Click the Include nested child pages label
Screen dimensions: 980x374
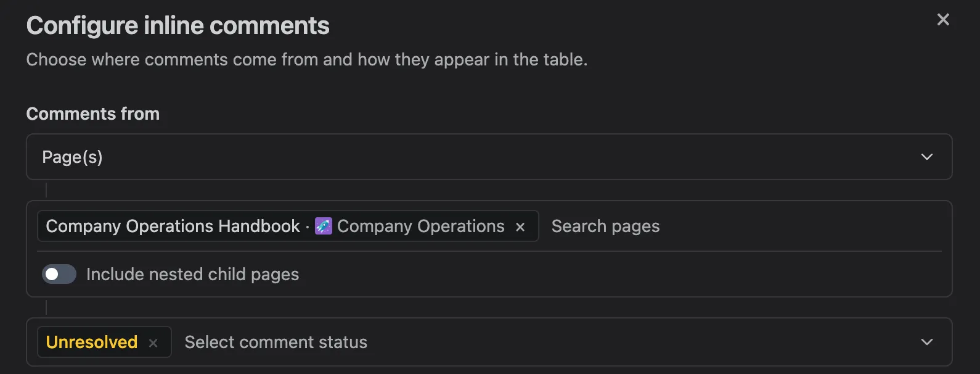point(192,274)
